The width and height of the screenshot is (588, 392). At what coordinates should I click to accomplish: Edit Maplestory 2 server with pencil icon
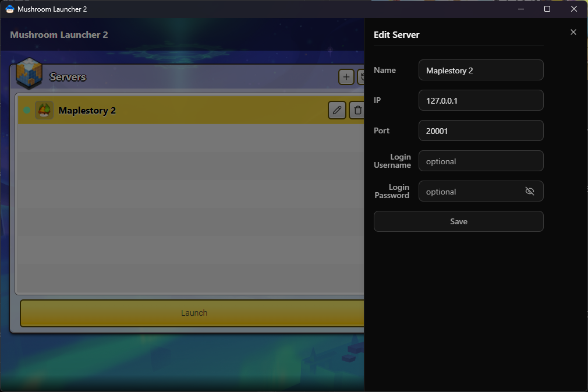point(336,110)
